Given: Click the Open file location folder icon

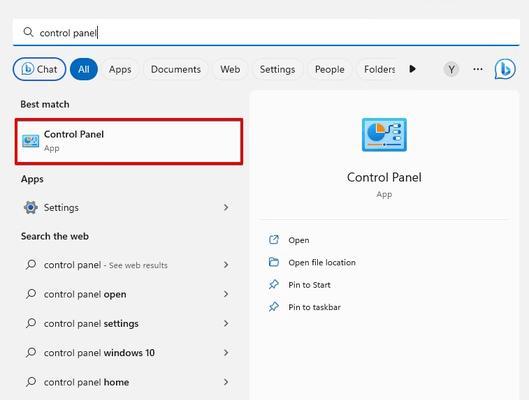Looking at the screenshot, I should click(274, 262).
